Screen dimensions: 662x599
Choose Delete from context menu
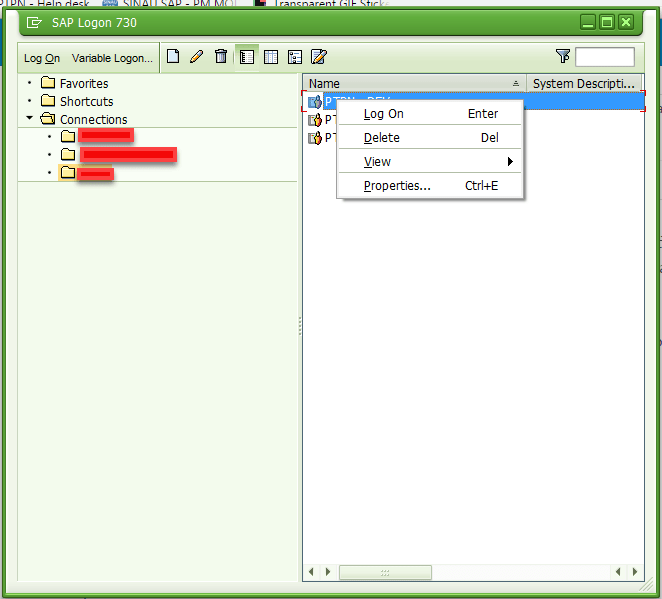tap(382, 138)
